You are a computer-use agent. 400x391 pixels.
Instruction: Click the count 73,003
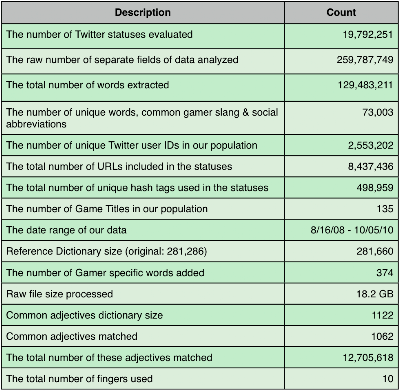pos(378,112)
